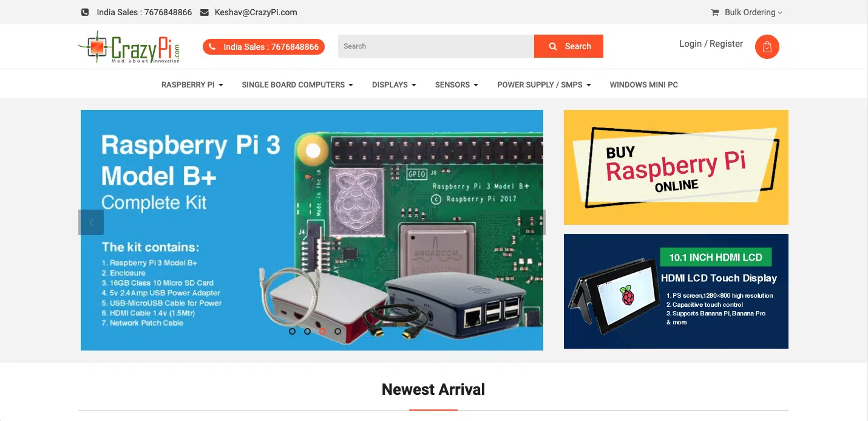Open the Buy Raspberry Pi Online banner
The width and height of the screenshot is (868, 421).
(x=676, y=167)
